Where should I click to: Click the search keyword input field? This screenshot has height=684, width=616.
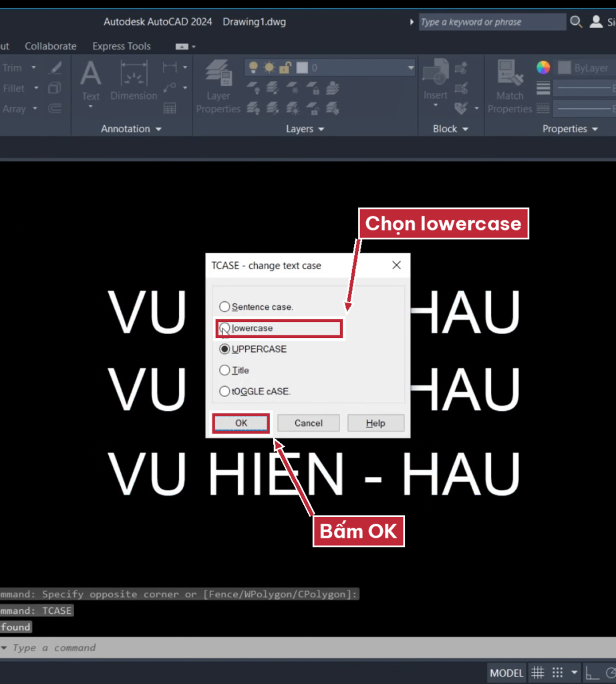[x=492, y=22]
